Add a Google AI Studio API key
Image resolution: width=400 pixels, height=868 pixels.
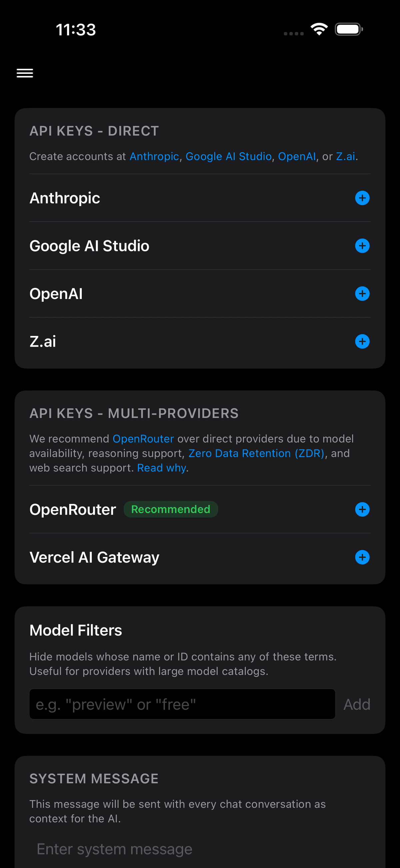pyautogui.click(x=362, y=246)
